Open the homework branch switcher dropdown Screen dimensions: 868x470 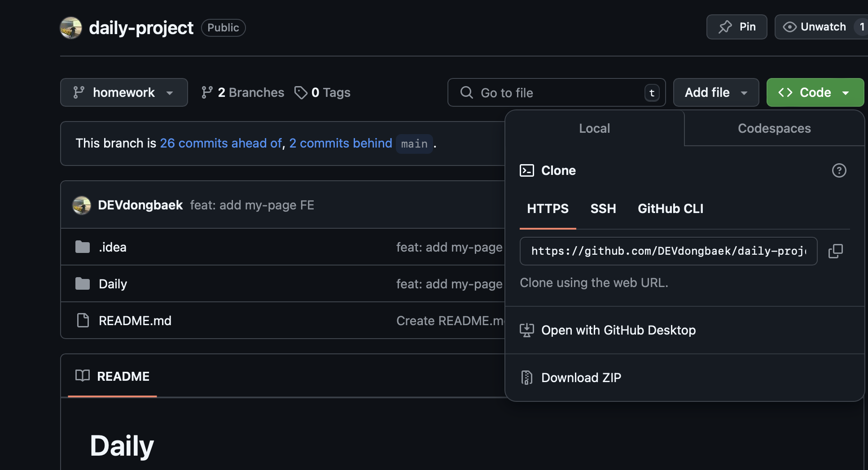click(x=124, y=92)
